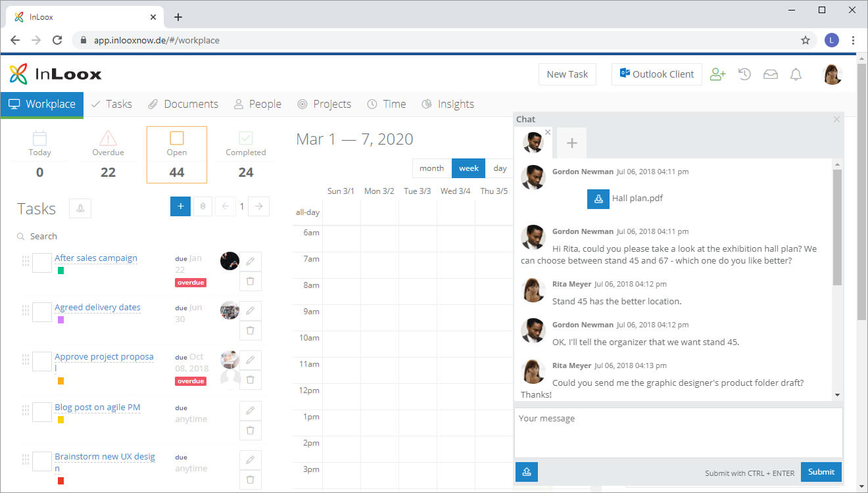This screenshot has width=868, height=493.
Task: Check off Blog post on agile PM task
Action: click(42, 412)
